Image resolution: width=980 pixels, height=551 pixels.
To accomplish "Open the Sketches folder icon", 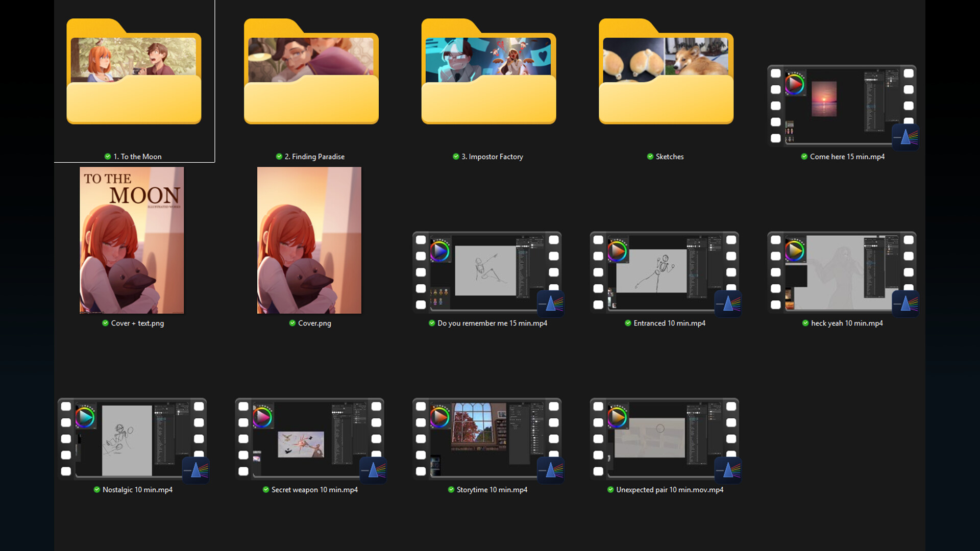I will tap(666, 71).
